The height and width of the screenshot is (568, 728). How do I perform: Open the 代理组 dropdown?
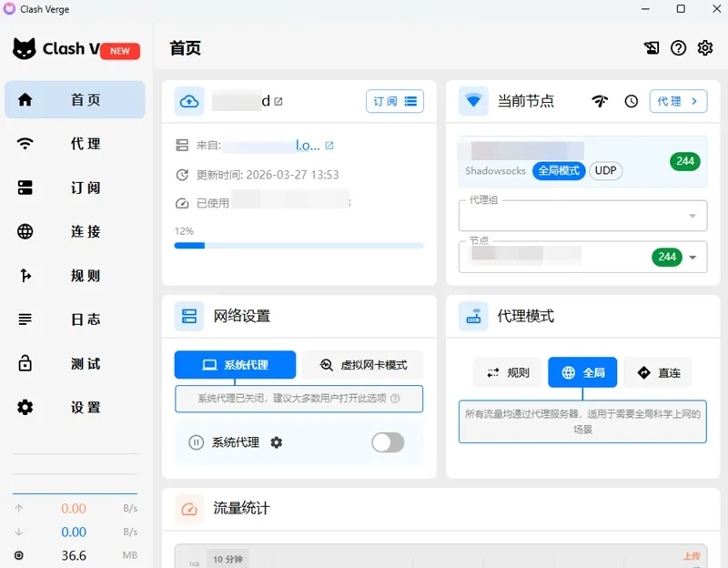[x=581, y=216]
